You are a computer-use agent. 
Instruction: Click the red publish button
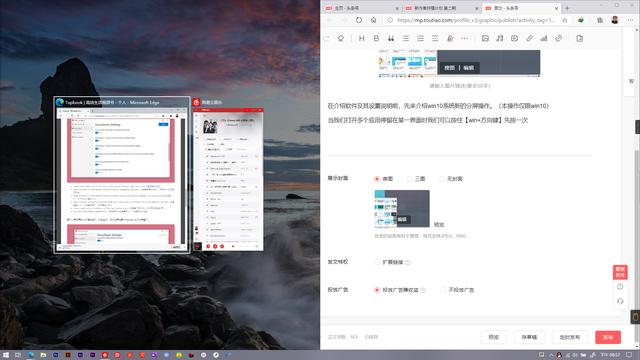pyautogui.click(x=608, y=337)
